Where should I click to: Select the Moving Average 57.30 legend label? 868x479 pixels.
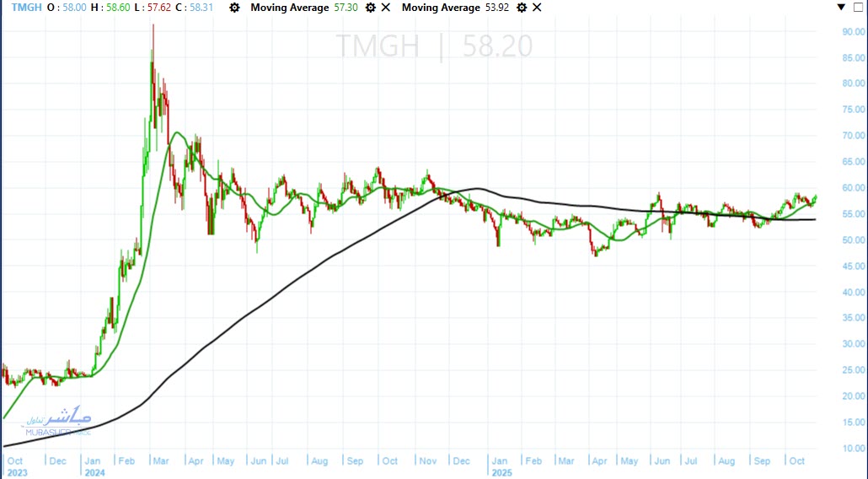pos(289,8)
